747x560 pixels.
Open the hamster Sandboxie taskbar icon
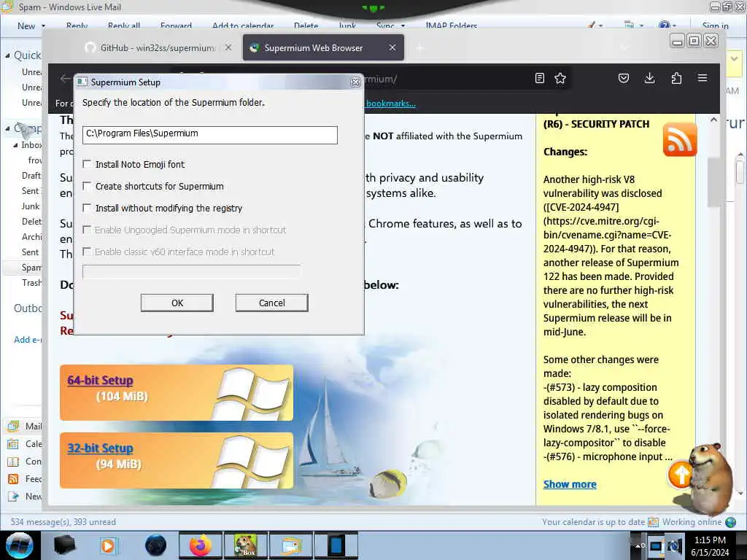click(x=246, y=545)
